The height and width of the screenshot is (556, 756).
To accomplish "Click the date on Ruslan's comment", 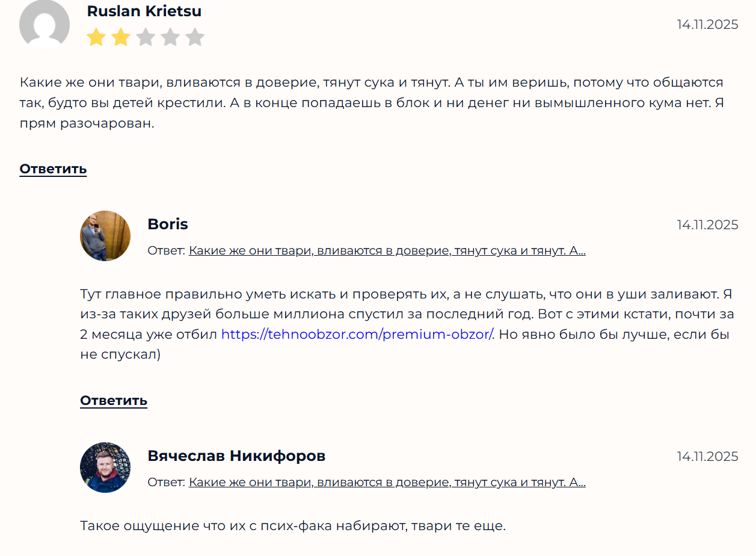I will pos(707,25).
